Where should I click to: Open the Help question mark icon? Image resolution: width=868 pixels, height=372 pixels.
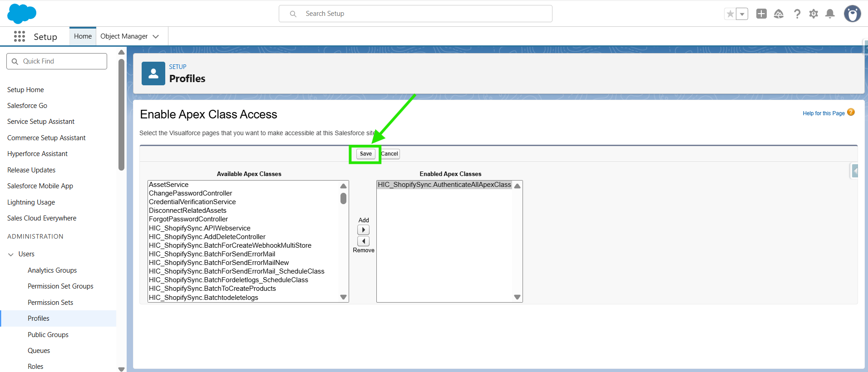797,14
